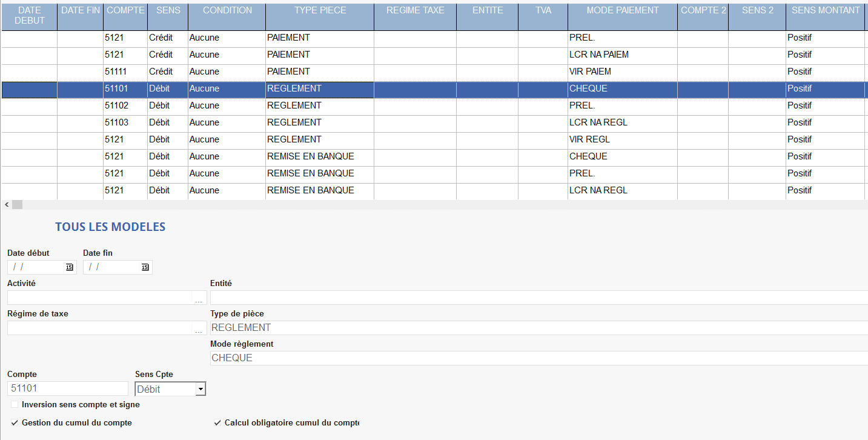The image size is (868, 440).
Task: Click the MODE PAIEMENT column header
Action: pos(622,10)
